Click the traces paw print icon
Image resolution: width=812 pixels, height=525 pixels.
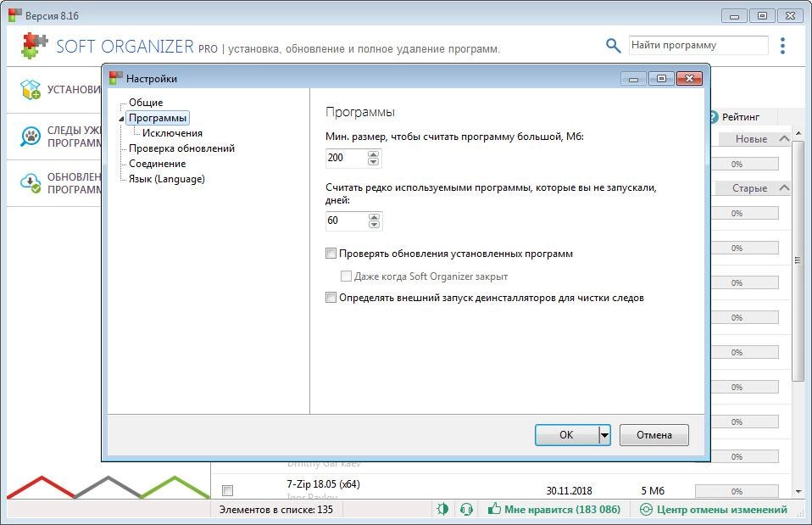(31, 137)
